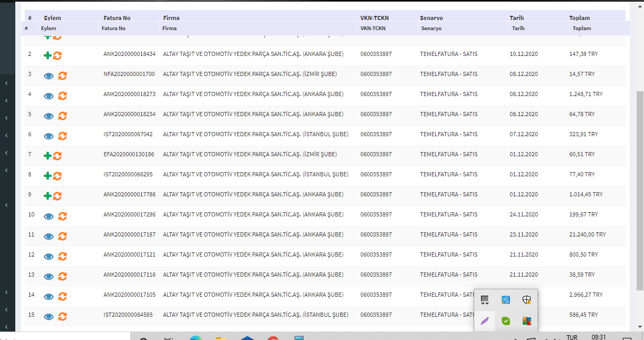The image size is (644, 340).
Task: Add invoice EFA2020000130186 with green plus icon
Action: click(x=47, y=155)
